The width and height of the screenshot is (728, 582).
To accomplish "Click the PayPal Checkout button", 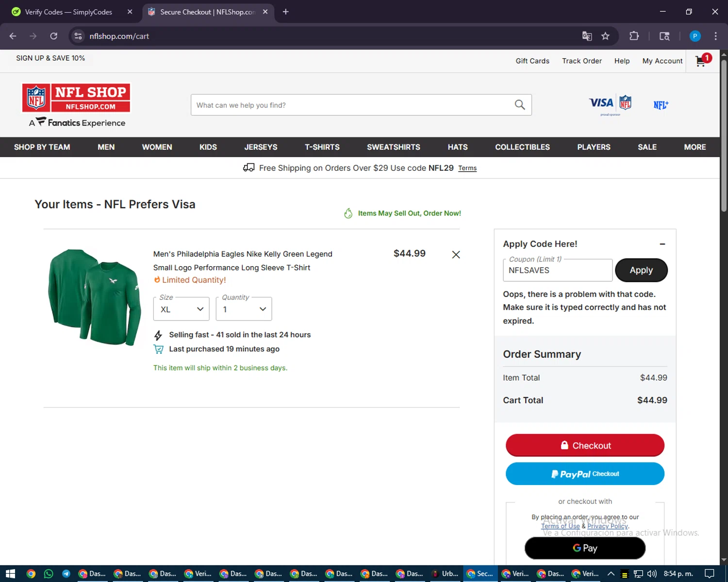I will [x=585, y=474].
